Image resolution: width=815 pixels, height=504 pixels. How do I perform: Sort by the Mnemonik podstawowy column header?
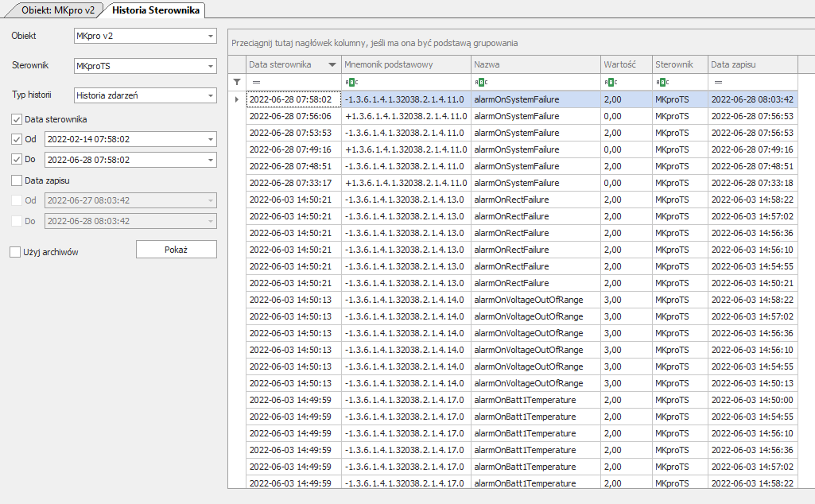[406, 65]
